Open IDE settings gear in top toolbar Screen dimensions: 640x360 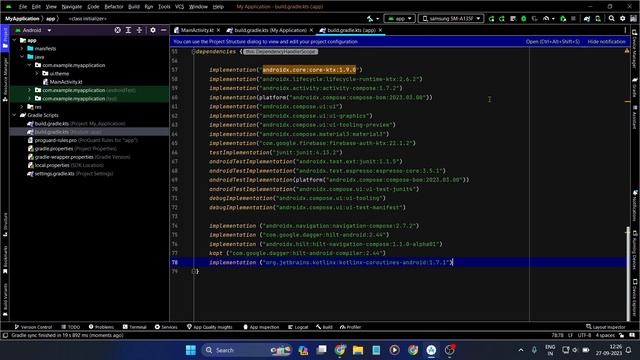pyautogui.click(x=622, y=19)
